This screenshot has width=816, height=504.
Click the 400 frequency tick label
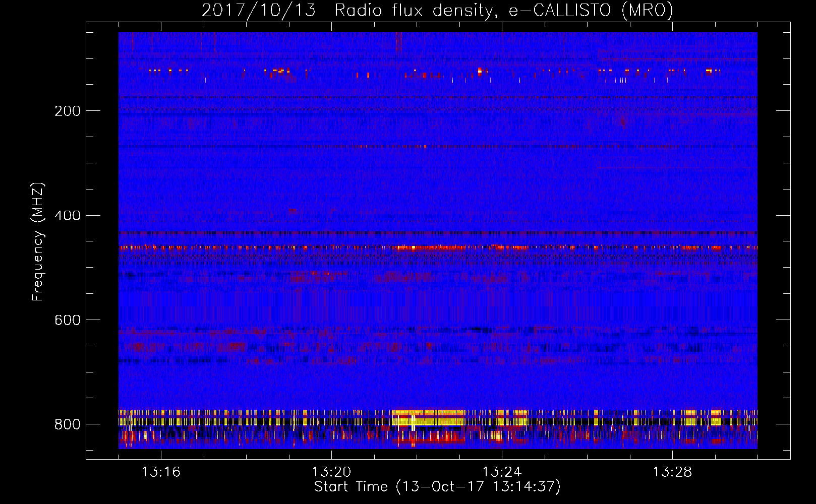(68, 216)
